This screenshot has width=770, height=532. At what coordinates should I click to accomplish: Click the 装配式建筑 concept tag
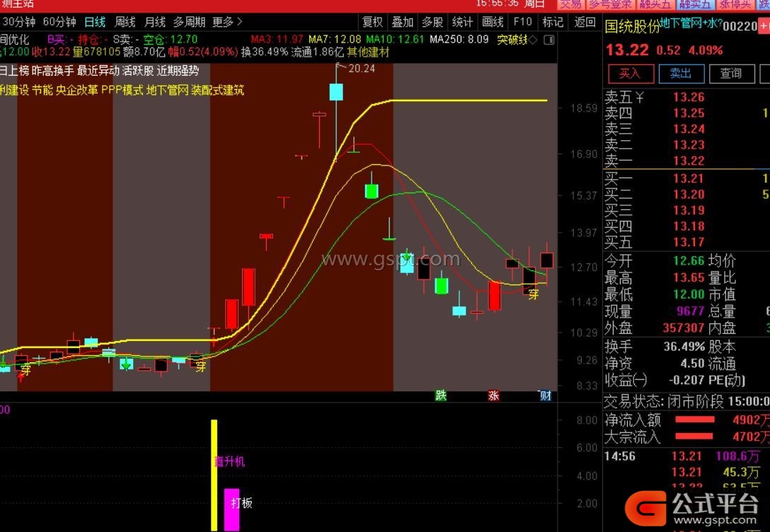point(217,91)
